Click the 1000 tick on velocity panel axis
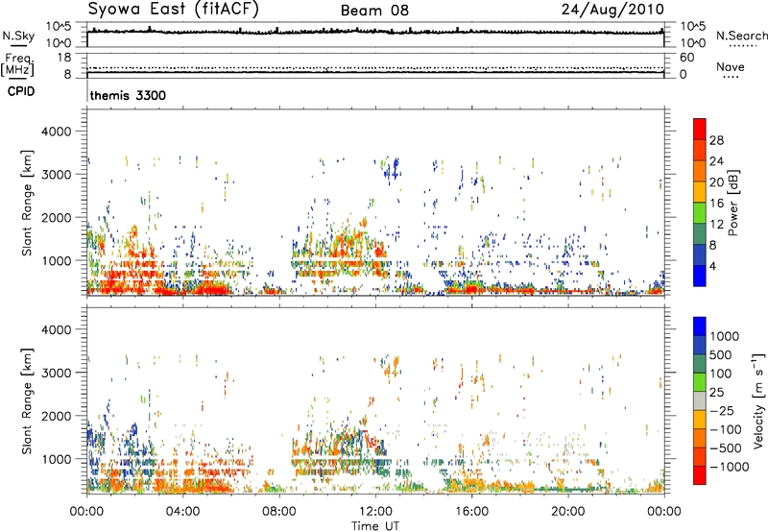Image resolution: width=768 pixels, height=532 pixels. pos(57,458)
